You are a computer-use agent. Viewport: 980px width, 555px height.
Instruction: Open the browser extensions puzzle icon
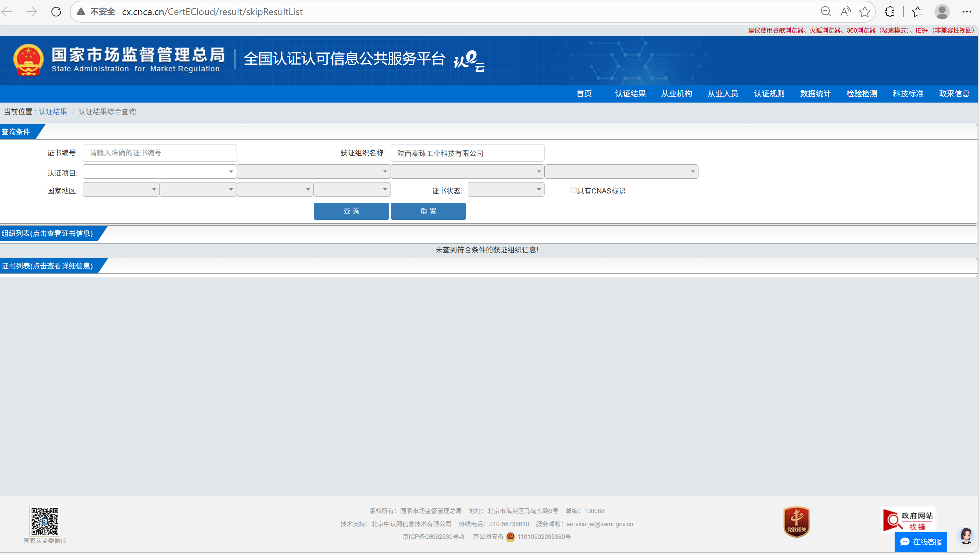(889, 12)
